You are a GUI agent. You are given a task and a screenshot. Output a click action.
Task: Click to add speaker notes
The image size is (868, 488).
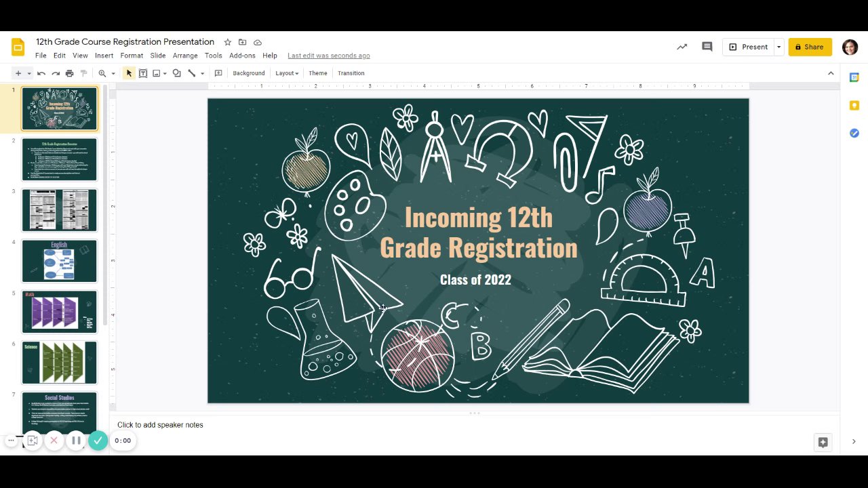[x=160, y=425]
